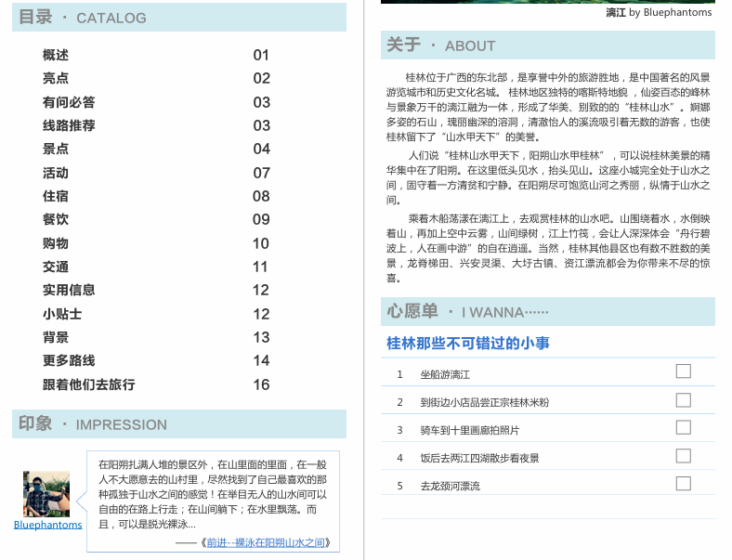This screenshot has height=560, width=732.
Task: Open the 前进··裸泳在阳朔山水之间 article link
Action: coord(266,542)
